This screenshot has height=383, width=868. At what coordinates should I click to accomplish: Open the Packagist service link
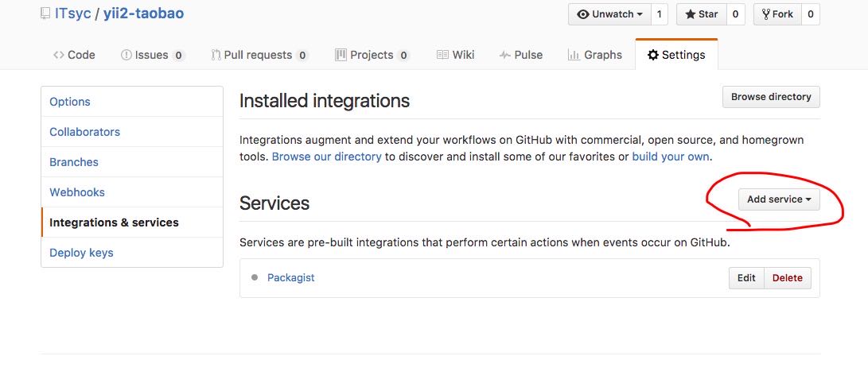[x=291, y=277]
